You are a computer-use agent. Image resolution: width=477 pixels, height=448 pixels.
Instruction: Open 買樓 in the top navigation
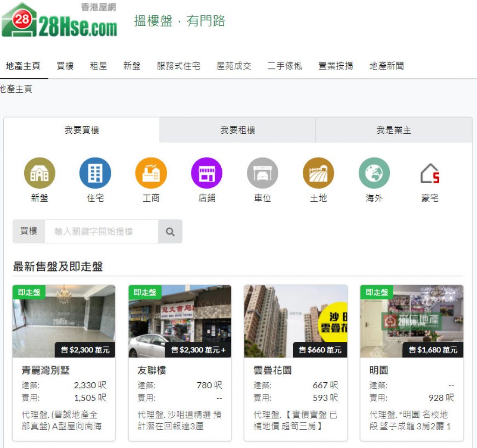pyautogui.click(x=65, y=66)
